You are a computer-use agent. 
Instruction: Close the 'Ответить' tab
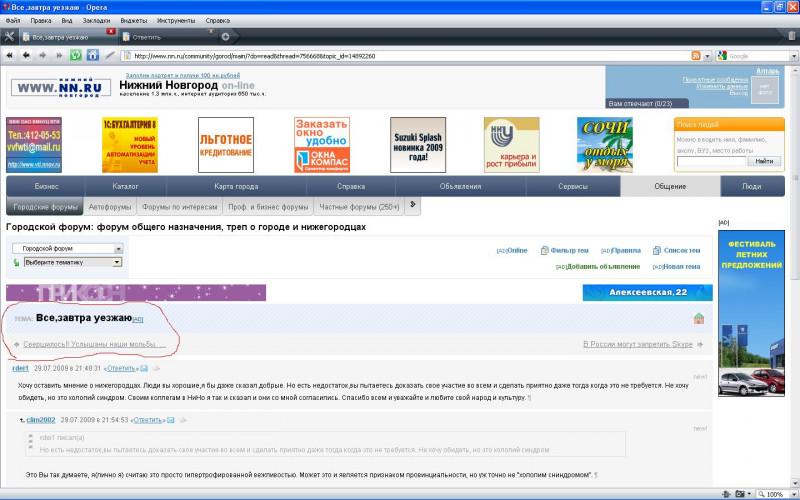(211, 32)
